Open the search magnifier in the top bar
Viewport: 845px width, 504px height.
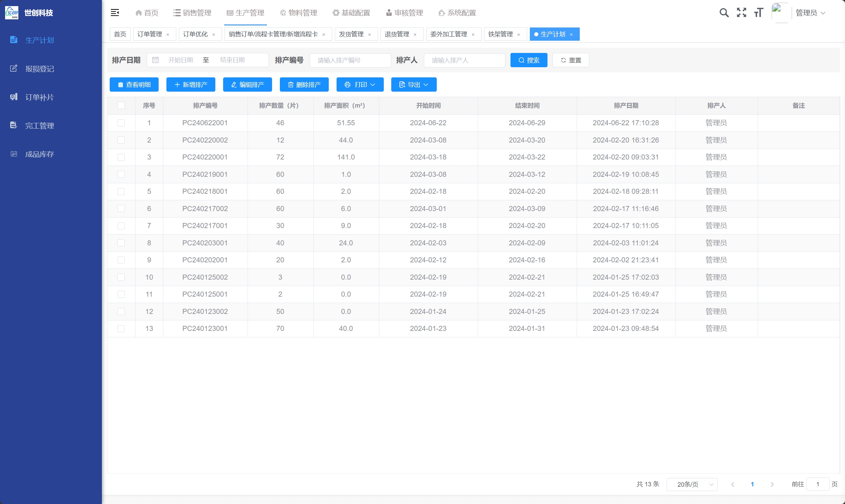click(x=724, y=13)
